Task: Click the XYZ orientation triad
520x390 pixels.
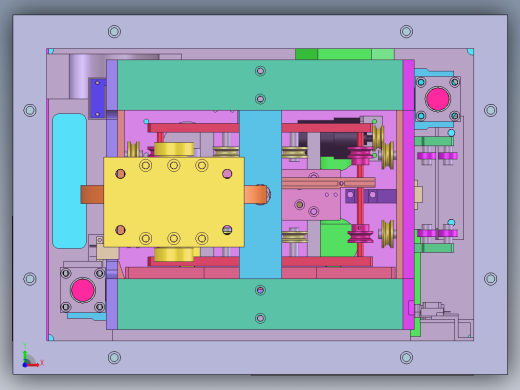Action: pos(32,356)
